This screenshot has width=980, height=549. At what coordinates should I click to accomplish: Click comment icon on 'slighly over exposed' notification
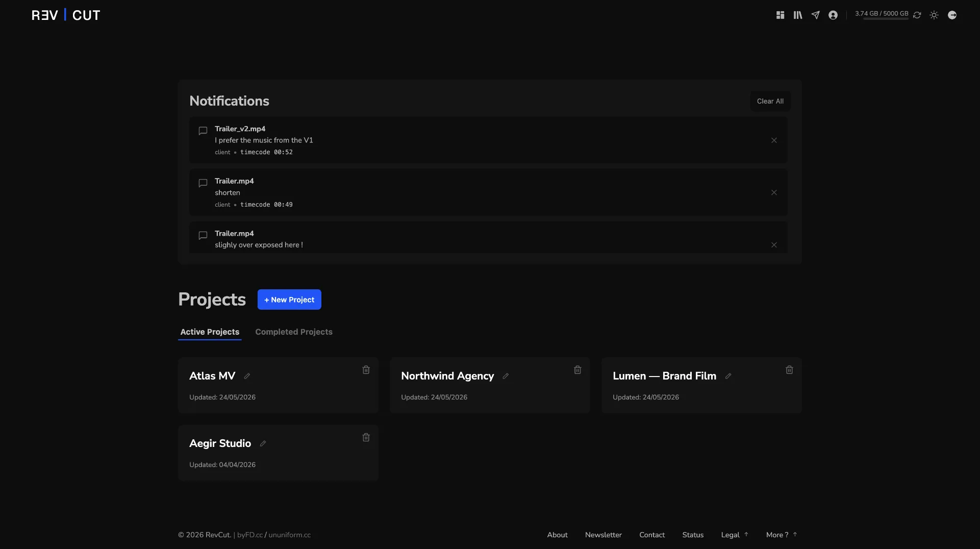[x=203, y=235]
